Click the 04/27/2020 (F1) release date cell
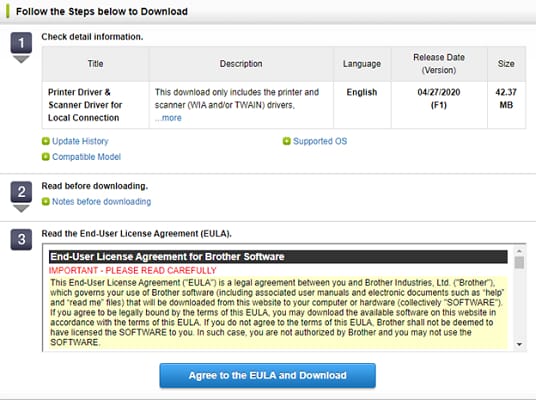The image size is (536, 400). pyautogui.click(x=439, y=105)
